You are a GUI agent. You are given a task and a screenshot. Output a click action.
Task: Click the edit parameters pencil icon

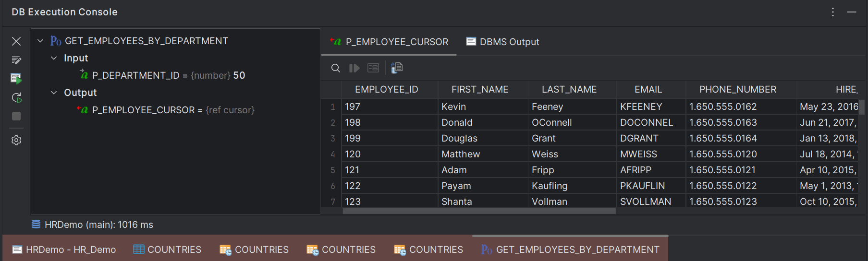pyautogui.click(x=16, y=60)
